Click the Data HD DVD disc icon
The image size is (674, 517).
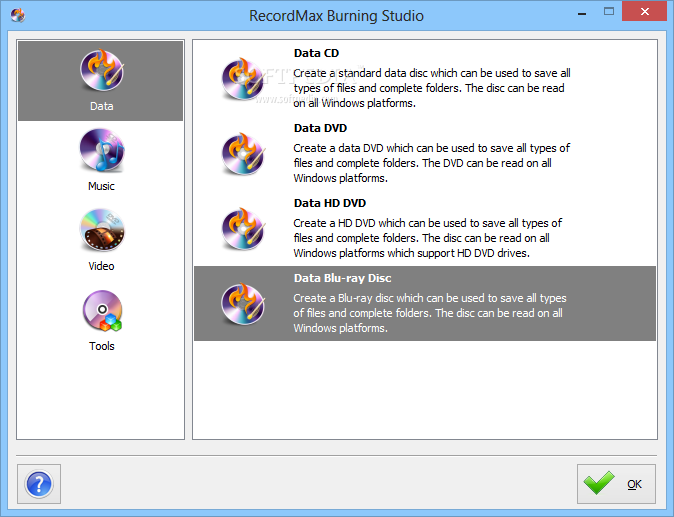(x=243, y=229)
